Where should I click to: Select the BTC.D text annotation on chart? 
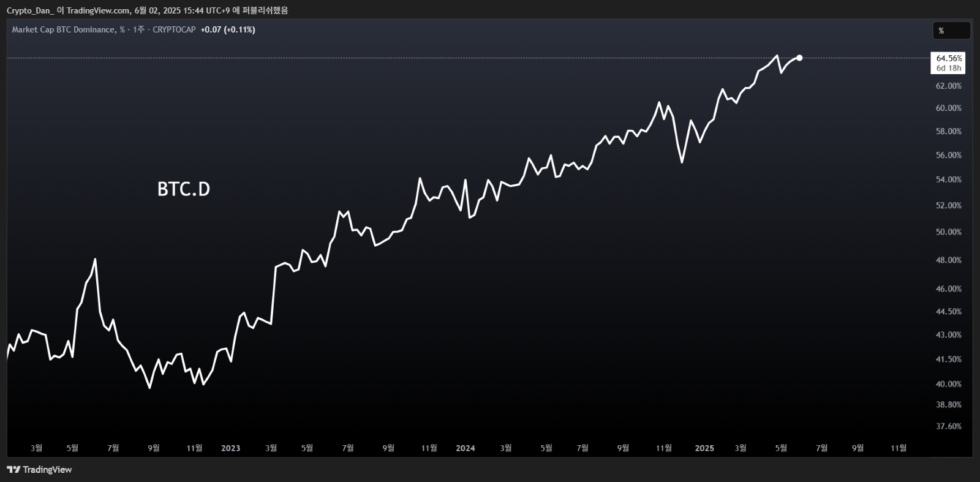click(183, 189)
